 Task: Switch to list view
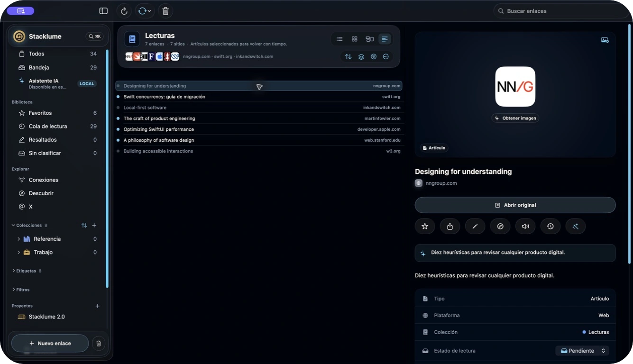click(339, 39)
